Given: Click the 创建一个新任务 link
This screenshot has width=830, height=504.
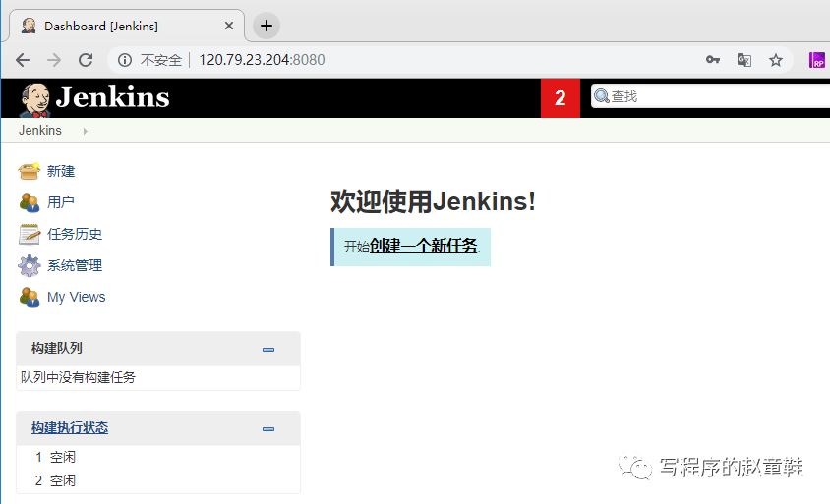Looking at the screenshot, I should click(424, 246).
